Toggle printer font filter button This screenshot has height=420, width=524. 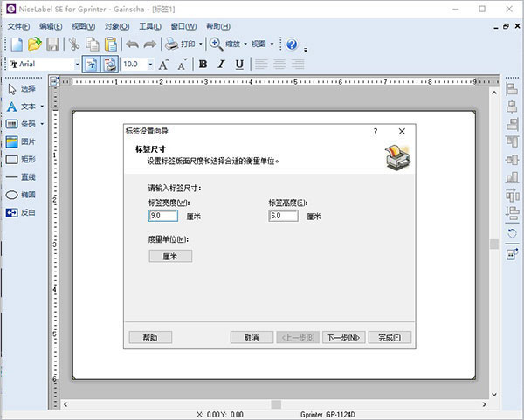109,64
